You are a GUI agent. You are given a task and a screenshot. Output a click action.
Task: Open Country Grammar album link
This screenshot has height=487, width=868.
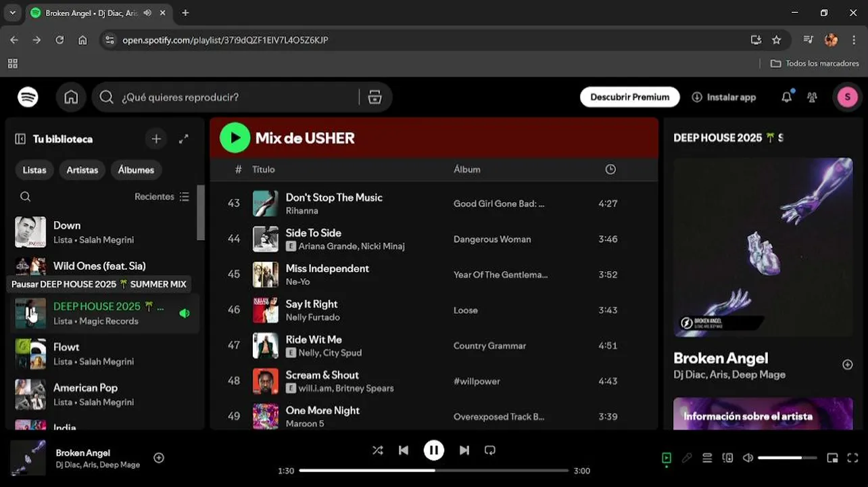pyautogui.click(x=489, y=346)
